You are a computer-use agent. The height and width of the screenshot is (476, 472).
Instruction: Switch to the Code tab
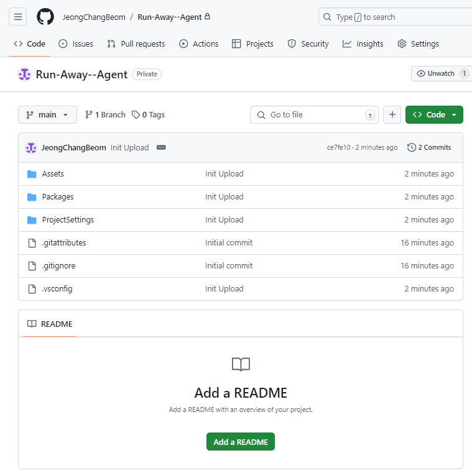[29, 43]
